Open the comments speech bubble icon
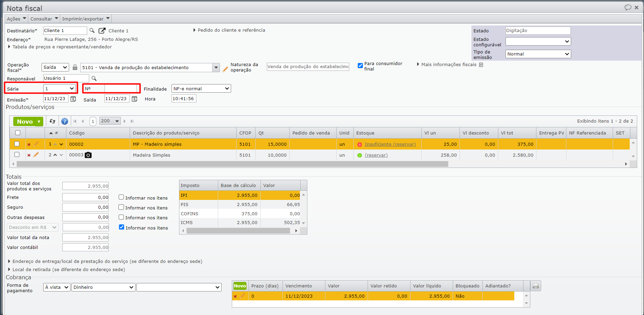 coord(628,7)
